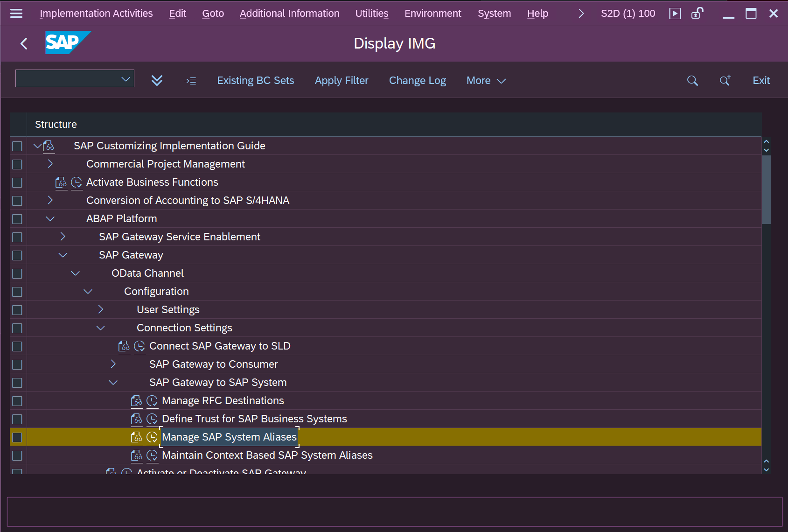This screenshot has height=532, width=788.
Task: Click execute icon for Activate Business Functions
Action: click(77, 182)
